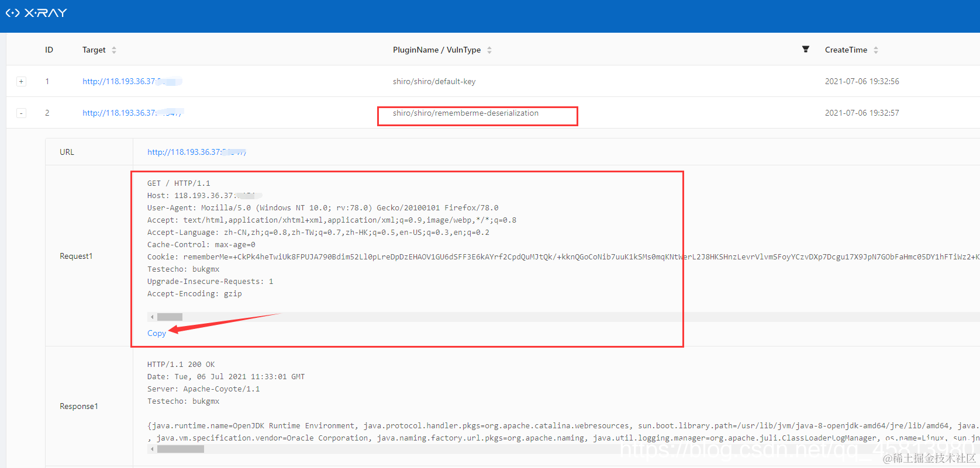Viewport: 980px width, 468px height.
Task: Open the URL link in details
Action: [196, 152]
